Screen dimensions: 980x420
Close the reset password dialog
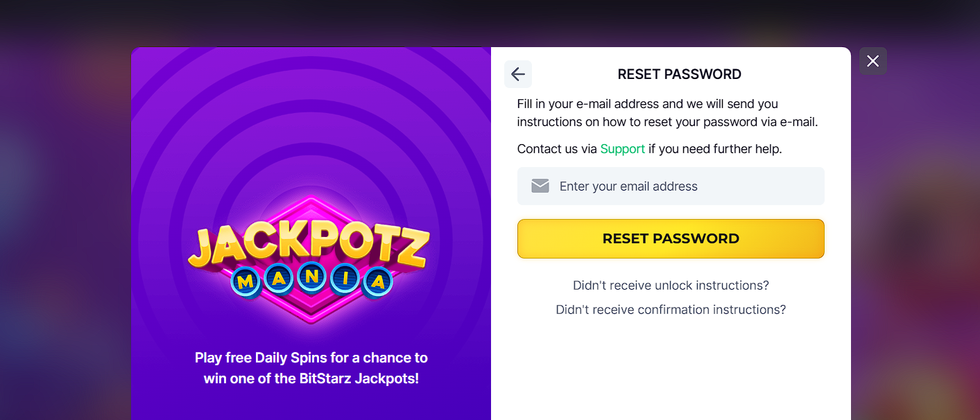coord(872,61)
